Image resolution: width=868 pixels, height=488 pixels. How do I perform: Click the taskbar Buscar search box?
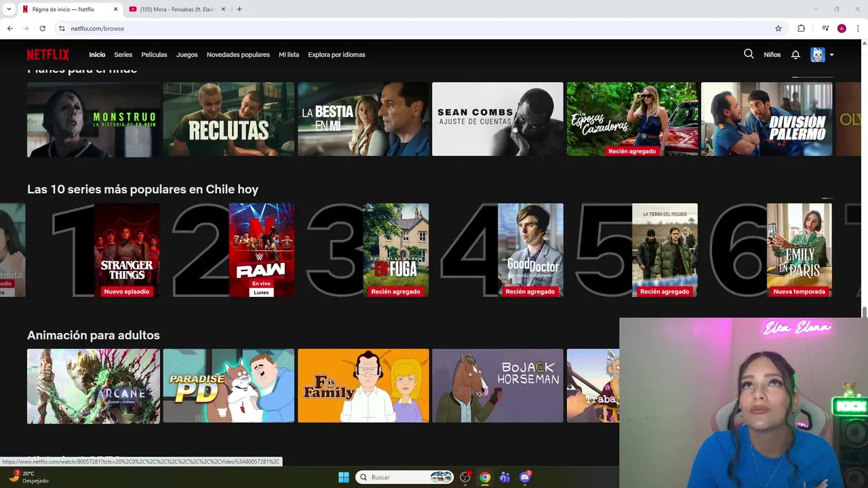(x=405, y=477)
